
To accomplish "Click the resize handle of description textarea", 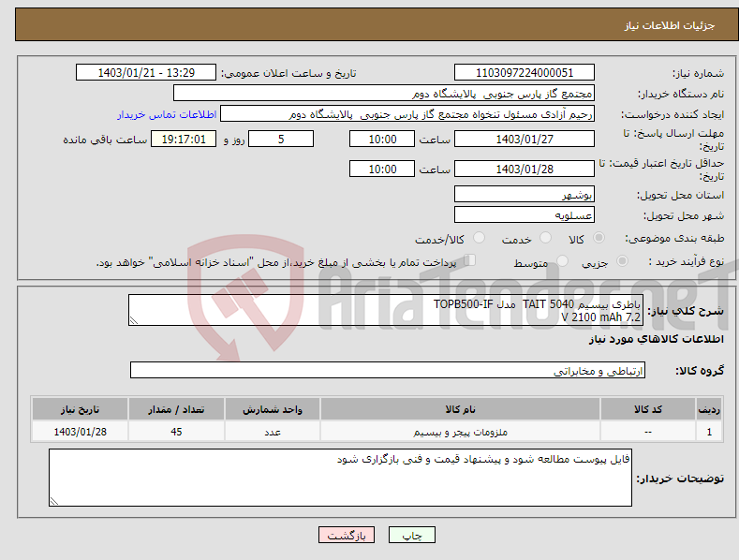I will coord(134,321).
